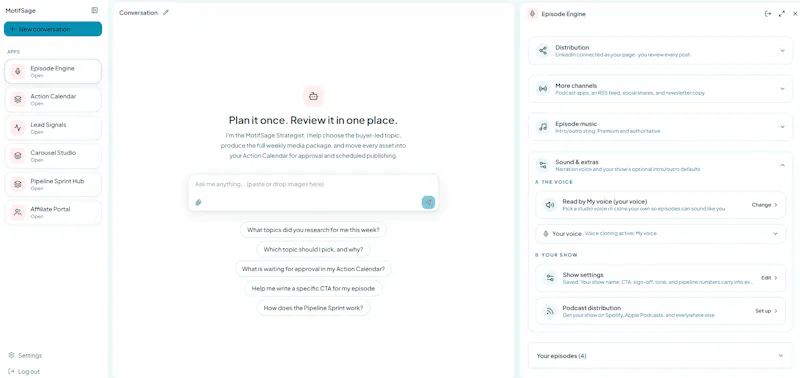Open Episode Engine app in sidebar
The width and height of the screenshot is (800, 378).
coord(53,71)
